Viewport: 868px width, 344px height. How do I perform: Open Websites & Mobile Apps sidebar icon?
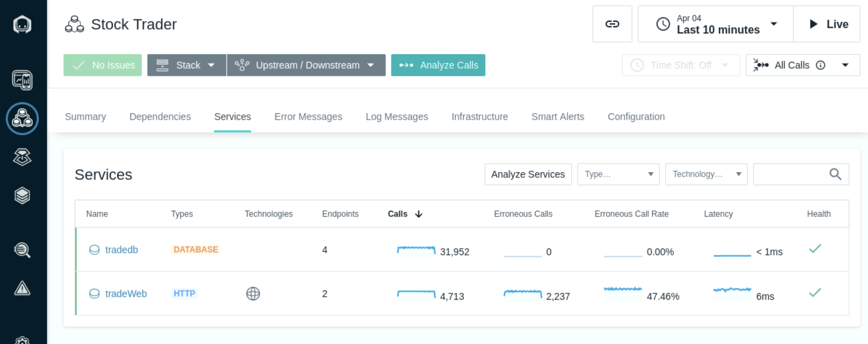pos(22,80)
